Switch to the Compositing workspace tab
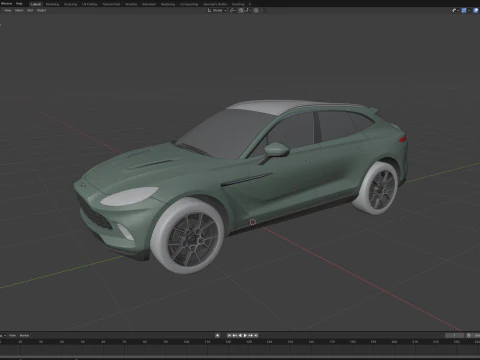Screen dimensions: 480x360 (x=189, y=4)
